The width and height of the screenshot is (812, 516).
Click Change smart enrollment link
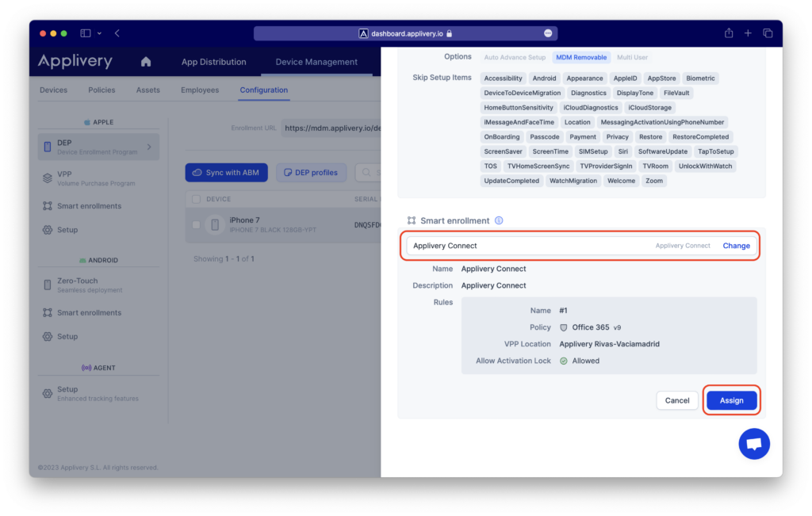point(736,246)
